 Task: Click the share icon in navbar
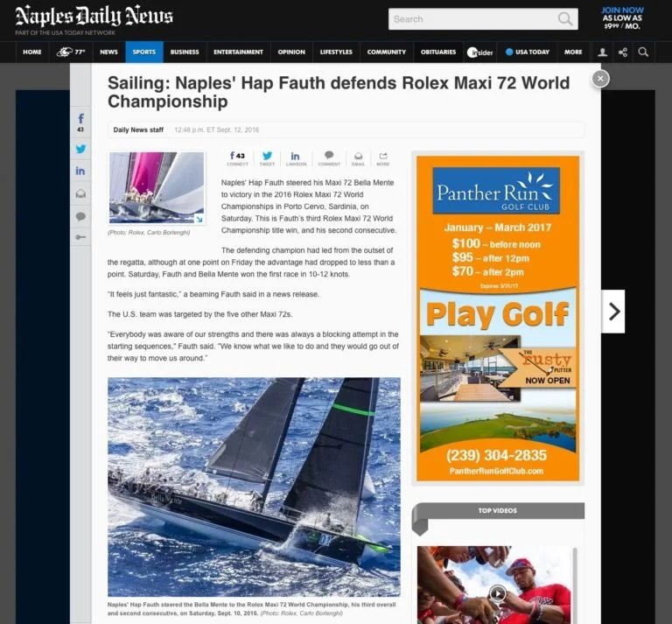[x=623, y=53]
